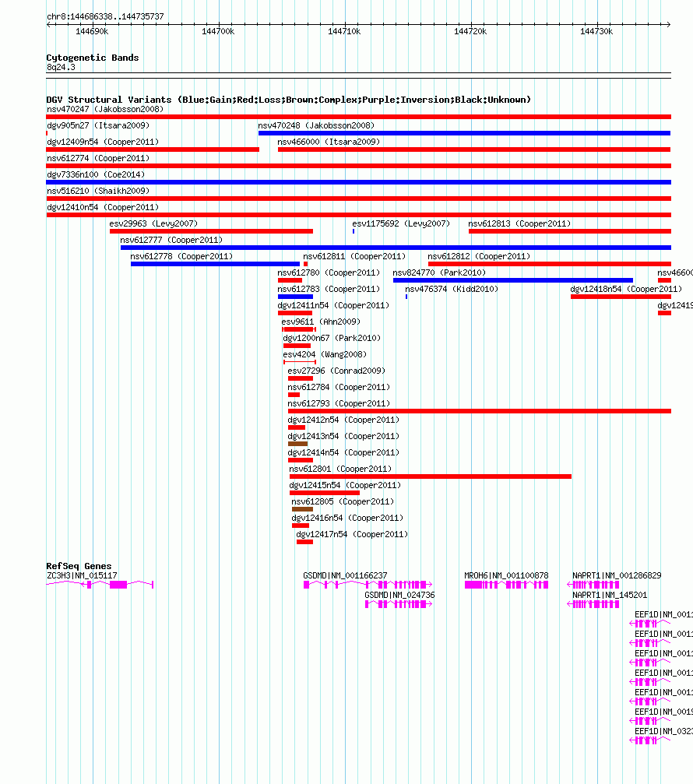
Task: Open the nsv612784 (Cooper2011) label
Action: (339, 388)
